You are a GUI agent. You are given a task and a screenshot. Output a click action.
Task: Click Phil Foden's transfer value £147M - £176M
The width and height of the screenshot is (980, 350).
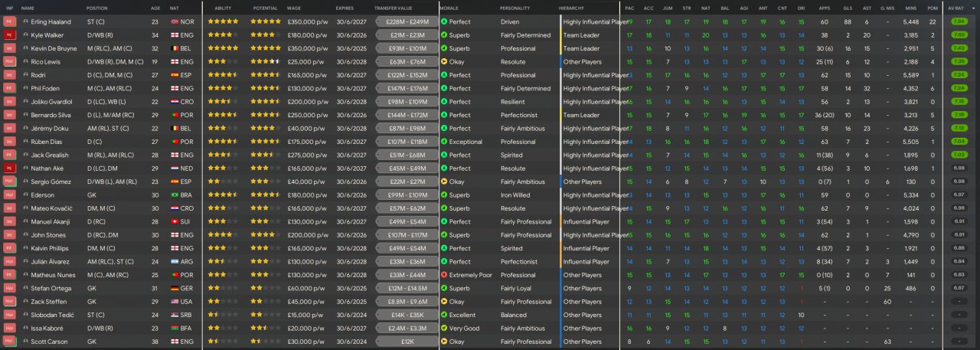pyautogui.click(x=407, y=88)
